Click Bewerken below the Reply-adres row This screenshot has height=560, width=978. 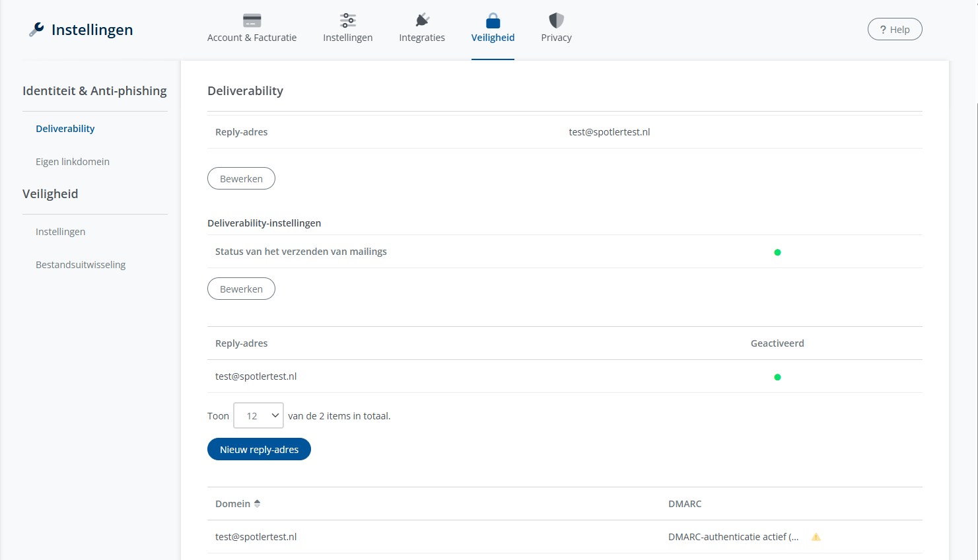(x=241, y=179)
